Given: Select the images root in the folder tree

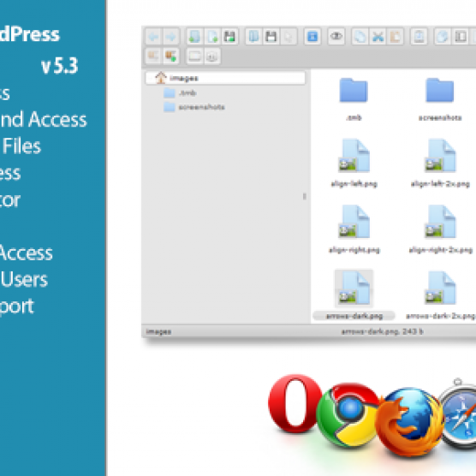Looking at the screenshot, I should coord(225,78).
